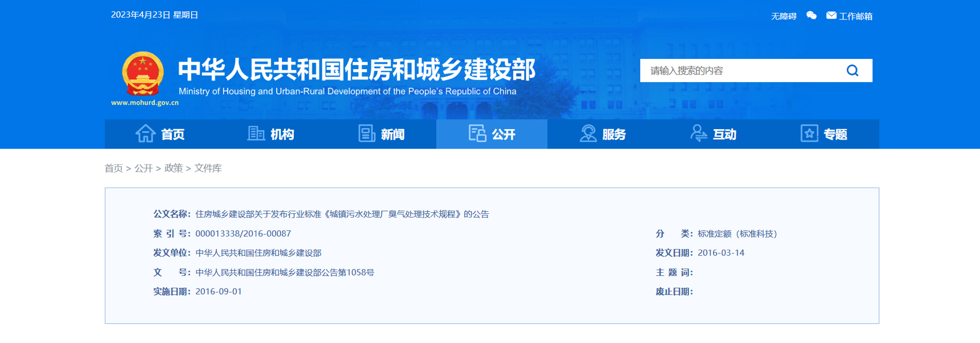
Task: Click the 公开 breadcrumb link
Action: (x=143, y=168)
